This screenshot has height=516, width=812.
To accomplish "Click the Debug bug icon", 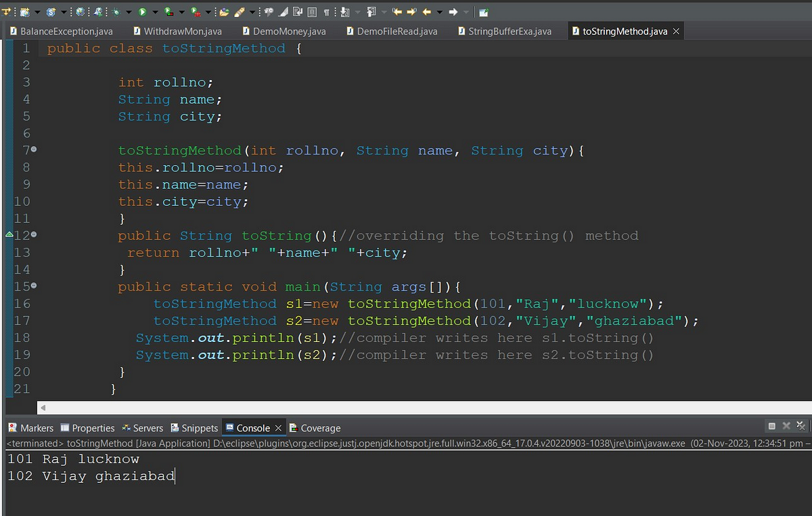I will 116,12.
